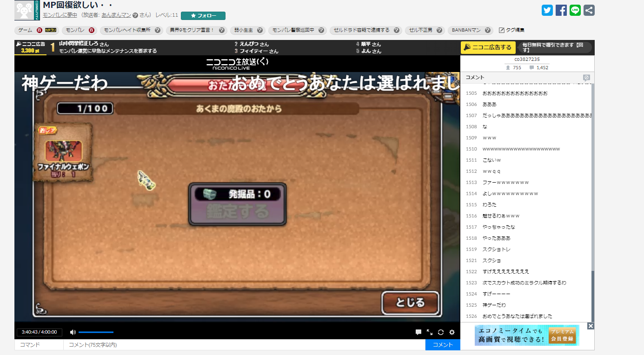Click the community ID co3827235
Screen dimensions: 644x355
coord(527,59)
